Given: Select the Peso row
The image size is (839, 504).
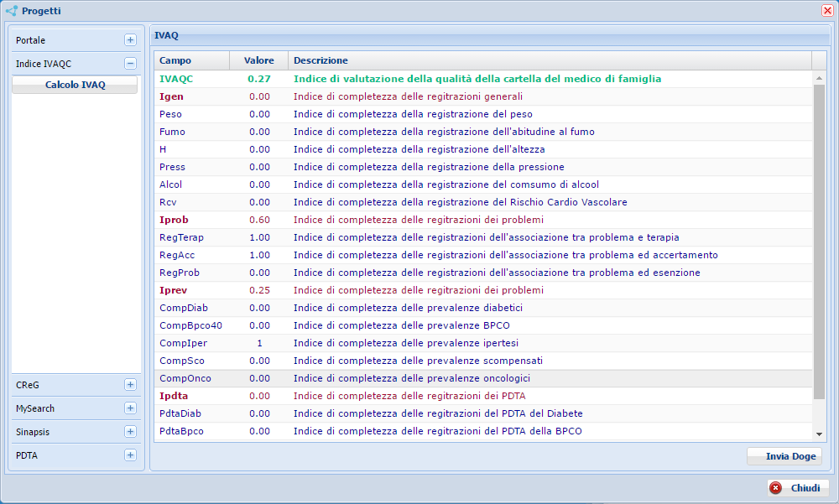Looking at the screenshot, I should (483, 114).
